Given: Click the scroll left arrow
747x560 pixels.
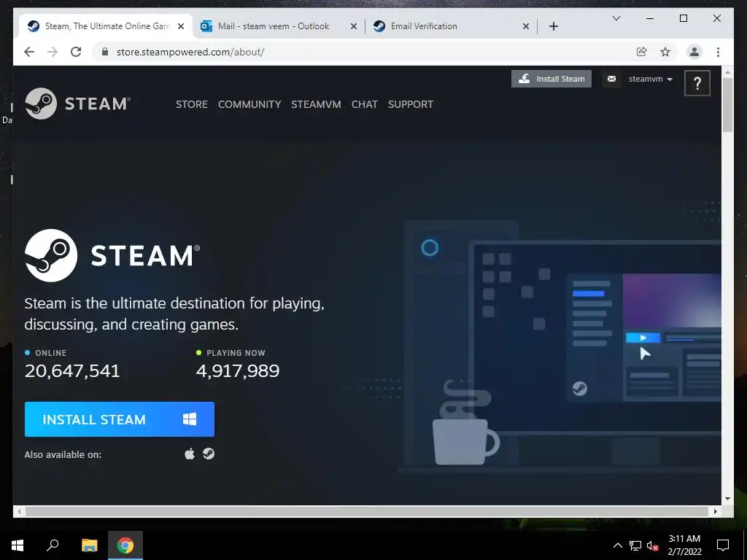Looking at the screenshot, I should coord(19,511).
